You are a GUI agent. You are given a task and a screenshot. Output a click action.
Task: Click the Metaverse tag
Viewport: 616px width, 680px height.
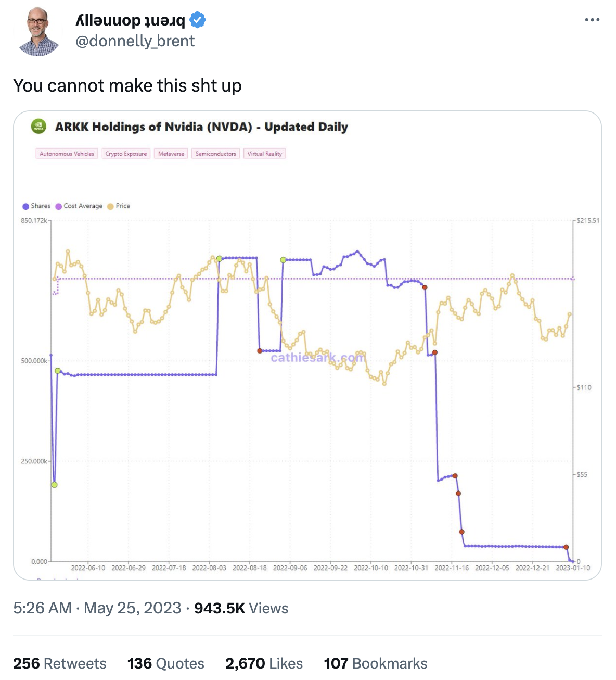click(x=171, y=154)
